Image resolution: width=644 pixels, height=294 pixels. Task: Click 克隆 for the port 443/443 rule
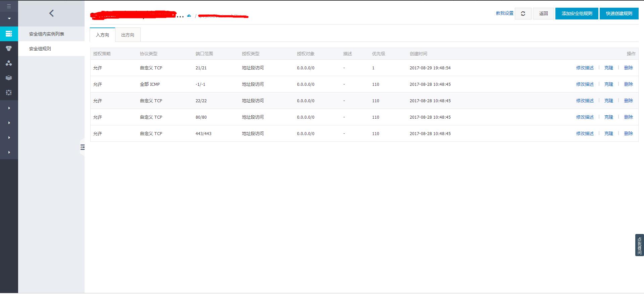click(608, 133)
